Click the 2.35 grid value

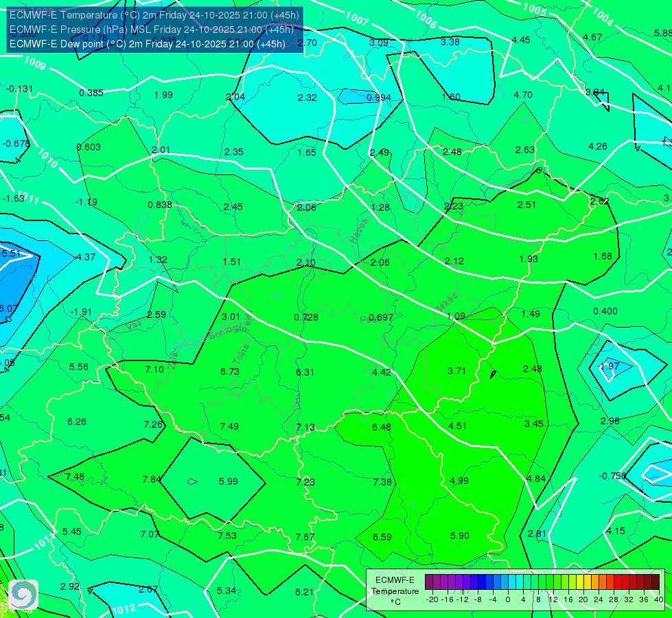(234, 152)
